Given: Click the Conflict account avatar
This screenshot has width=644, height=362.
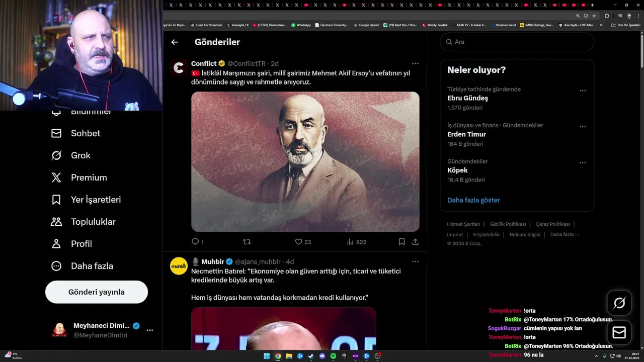Looking at the screenshot, I should (x=179, y=67).
